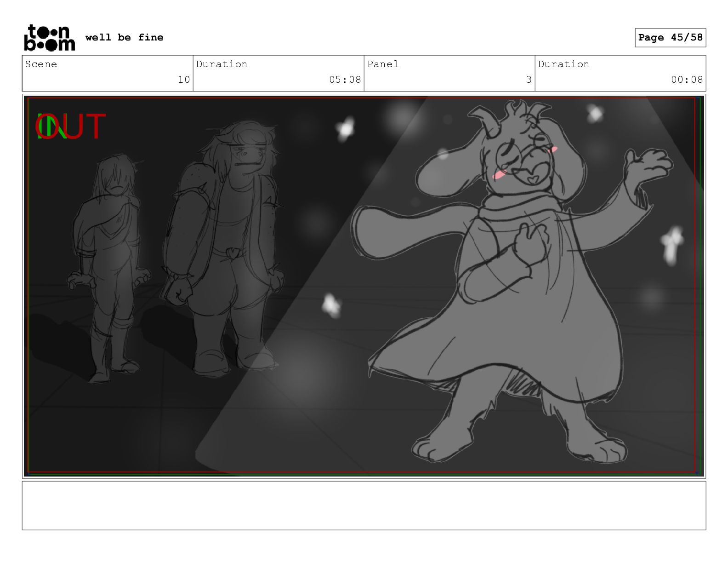Click the empty notes box below panel
This screenshot has width=728, height=563.
(364, 506)
